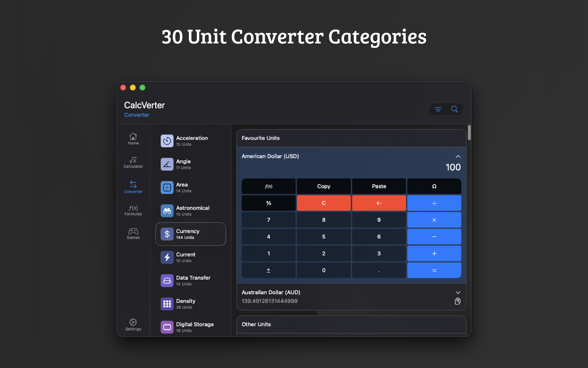Click the plus operator key

point(434,253)
